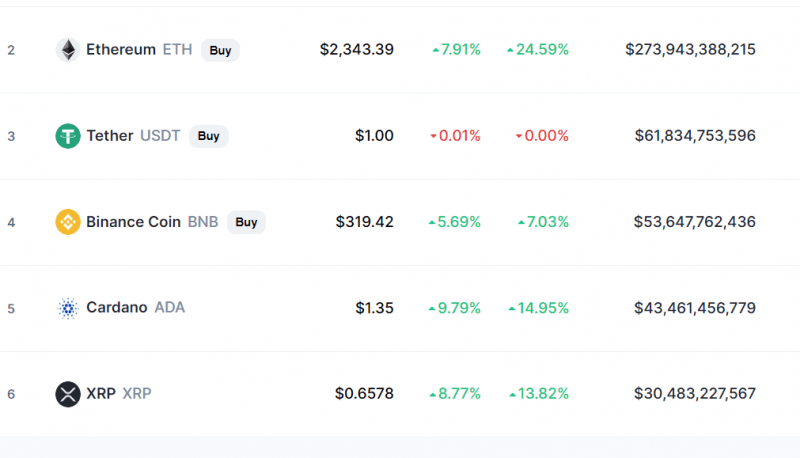Open the Cardano coin name link

coord(117,308)
